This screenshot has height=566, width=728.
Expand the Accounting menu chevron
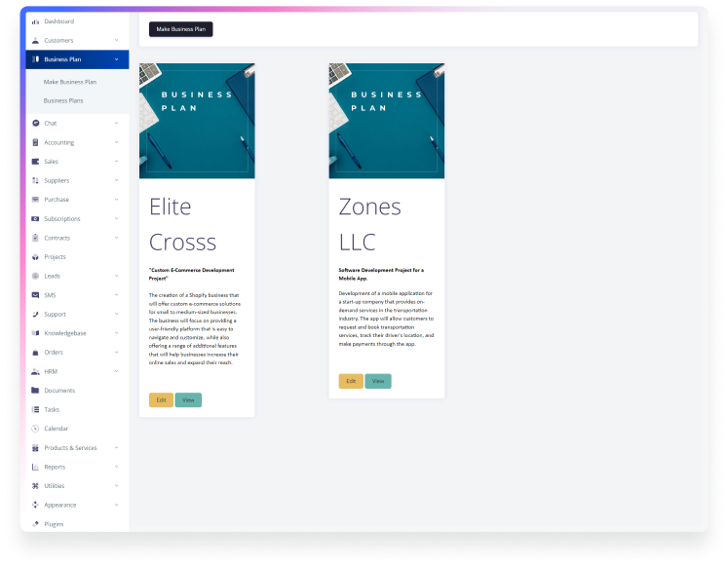pos(117,142)
